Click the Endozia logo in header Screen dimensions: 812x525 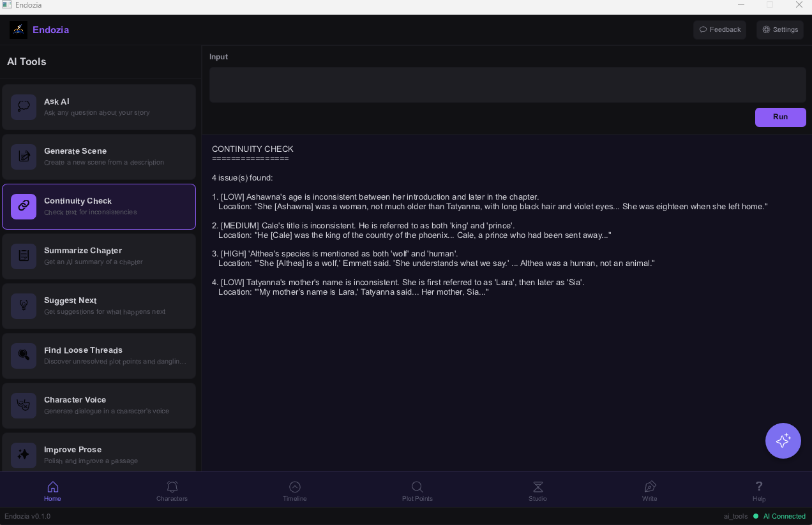19,30
